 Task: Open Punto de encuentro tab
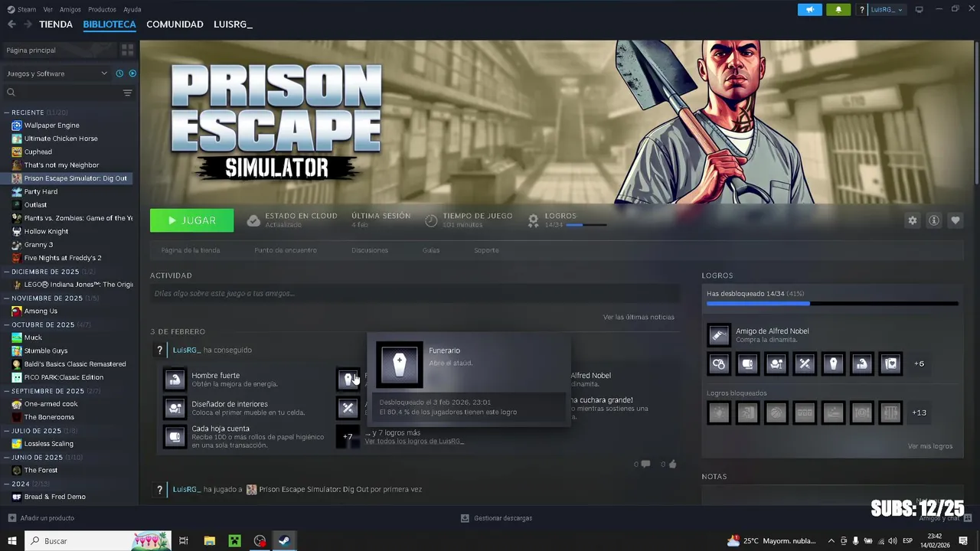click(286, 250)
